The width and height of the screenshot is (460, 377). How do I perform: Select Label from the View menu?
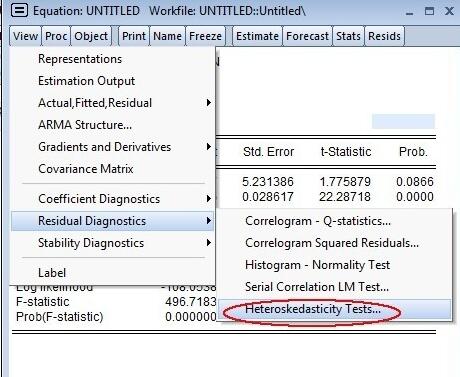pos(113,273)
